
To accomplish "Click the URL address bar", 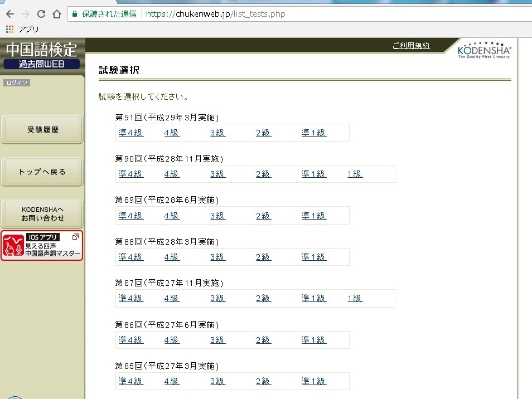I will 335,14.
